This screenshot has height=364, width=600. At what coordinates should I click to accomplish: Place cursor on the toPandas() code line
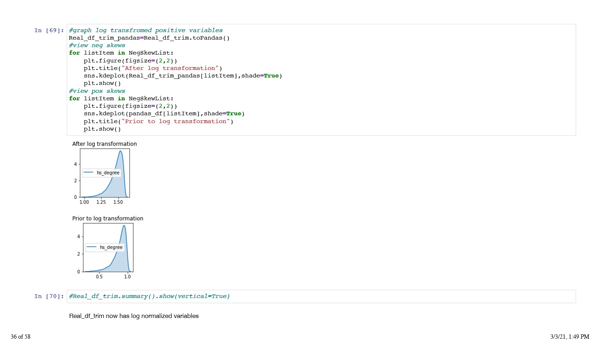[x=149, y=38]
